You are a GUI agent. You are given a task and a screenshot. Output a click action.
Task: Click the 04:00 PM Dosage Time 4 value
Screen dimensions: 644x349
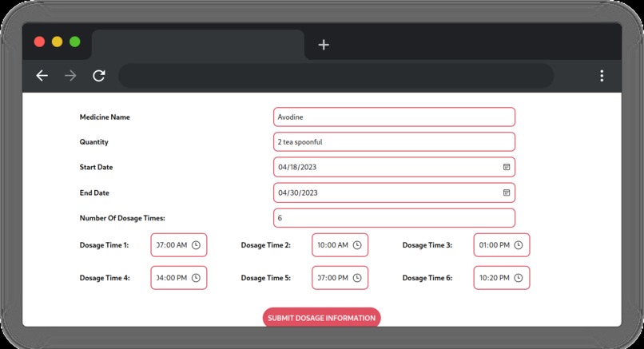[x=172, y=278]
